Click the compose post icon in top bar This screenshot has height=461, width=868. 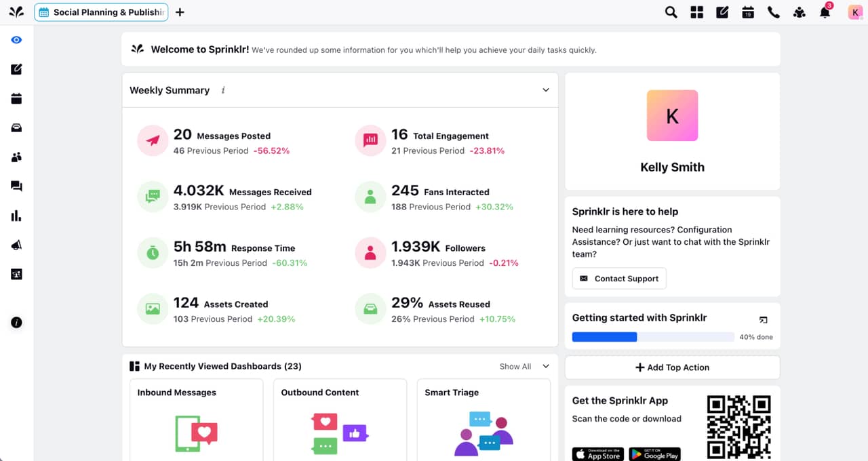coord(722,12)
